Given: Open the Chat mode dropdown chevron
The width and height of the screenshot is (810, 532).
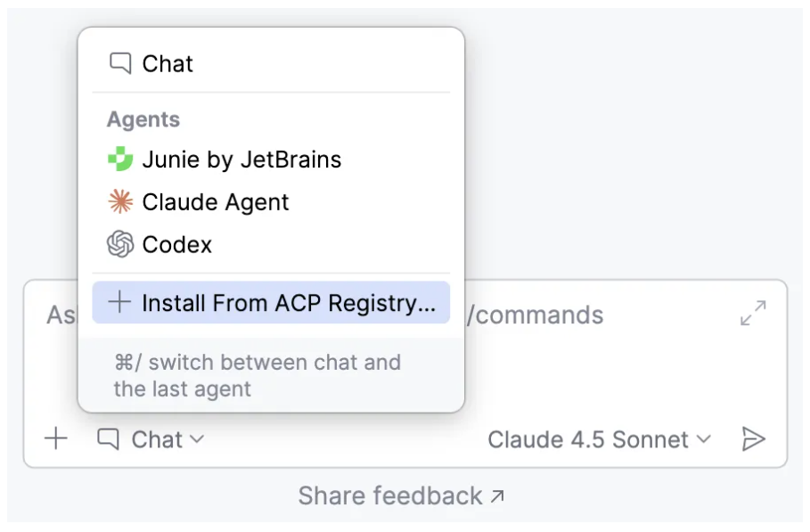Looking at the screenshot, I should pyautogui.click(x=197, y=439).
